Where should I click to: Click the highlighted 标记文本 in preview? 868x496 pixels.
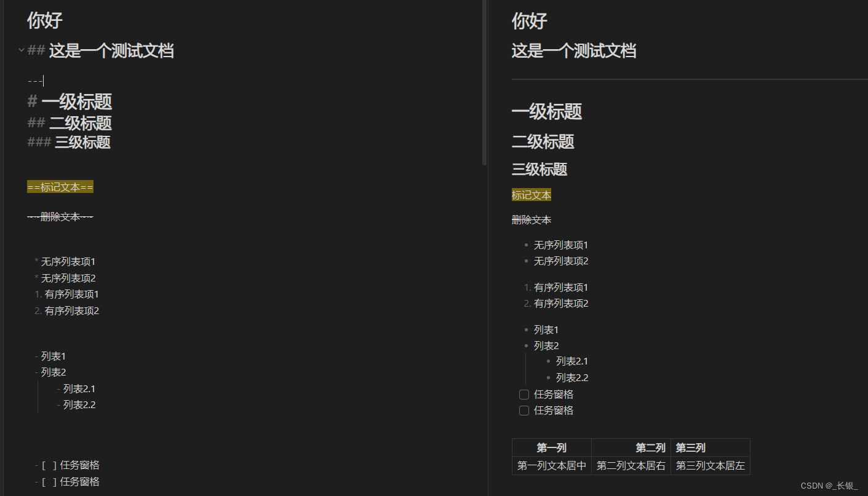pyautogui.click(x=532, y=195)
